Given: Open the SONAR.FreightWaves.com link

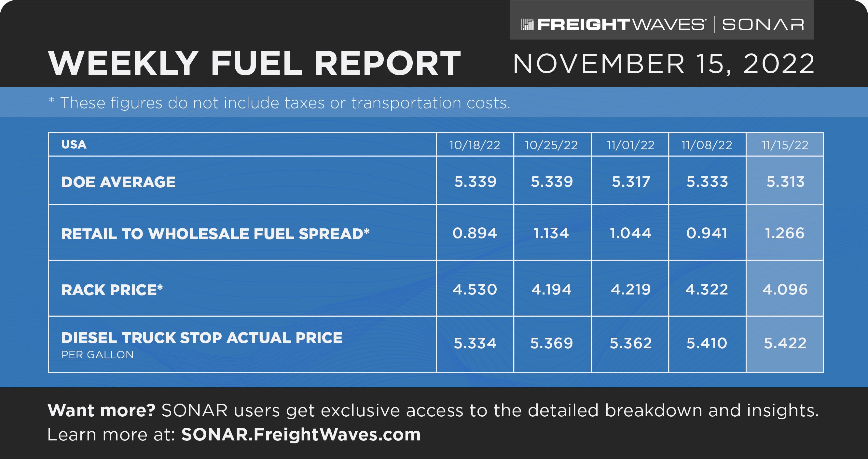Looking at the screenshot, I should click(301, 434).
